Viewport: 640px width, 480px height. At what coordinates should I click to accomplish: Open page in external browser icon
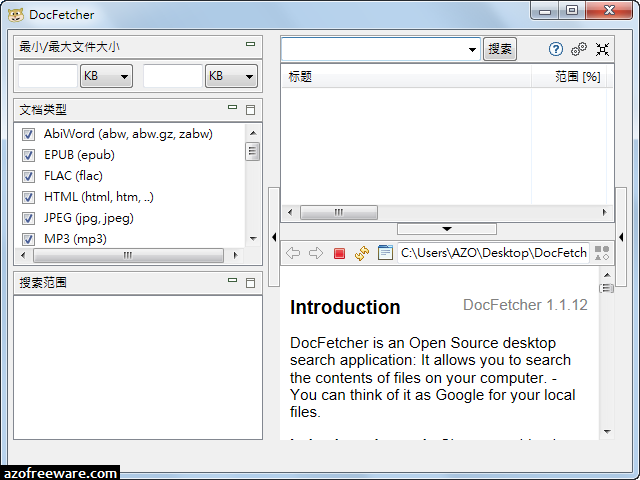(x=385, y=253)
